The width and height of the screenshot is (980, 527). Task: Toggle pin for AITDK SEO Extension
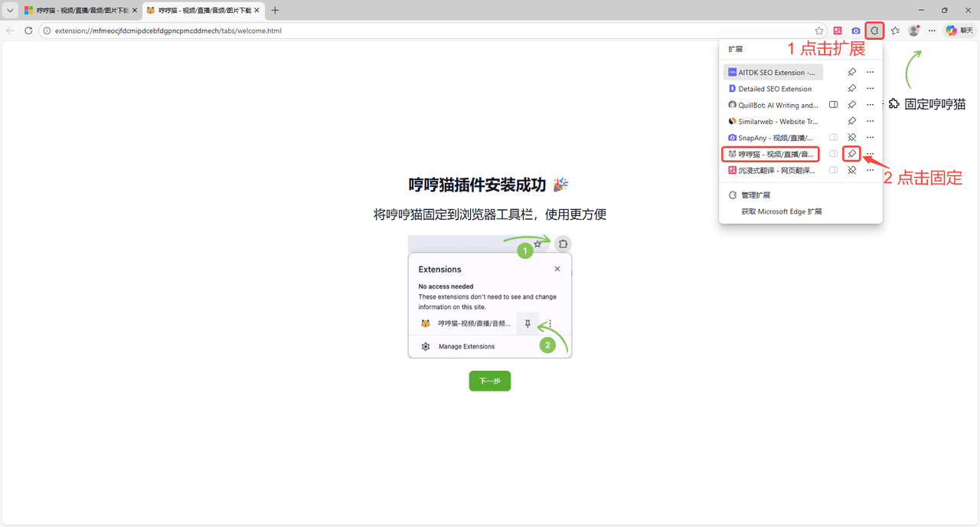(x=851, y=72)
